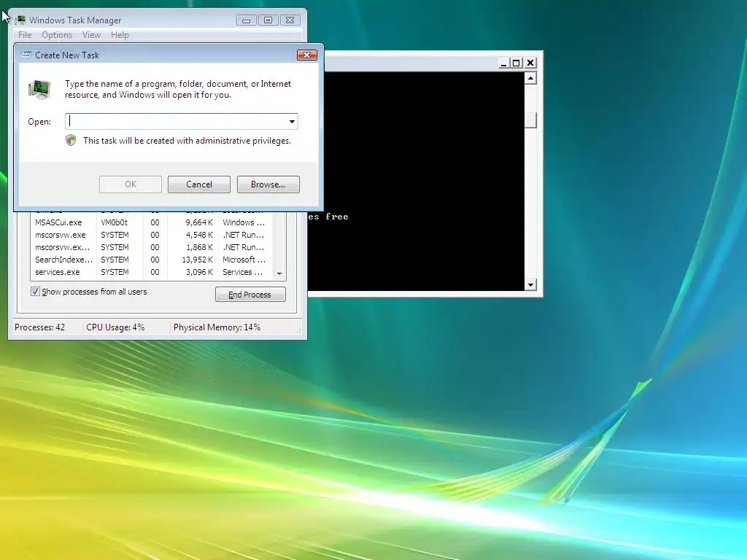The width and height of the screenshot is (747, 560).
Task: Open the Options menu in Task Manager
Action: [57, 35]
